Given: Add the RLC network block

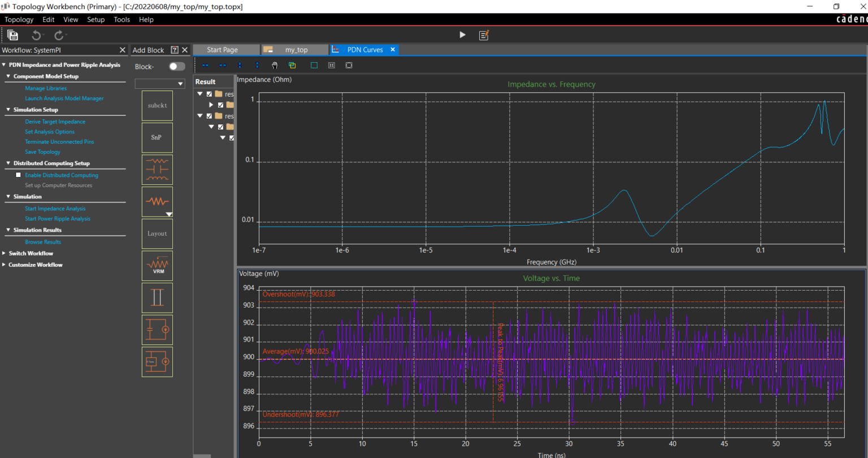Looking at the screenshot, I should pyautogui.click(x=157, y=170).
